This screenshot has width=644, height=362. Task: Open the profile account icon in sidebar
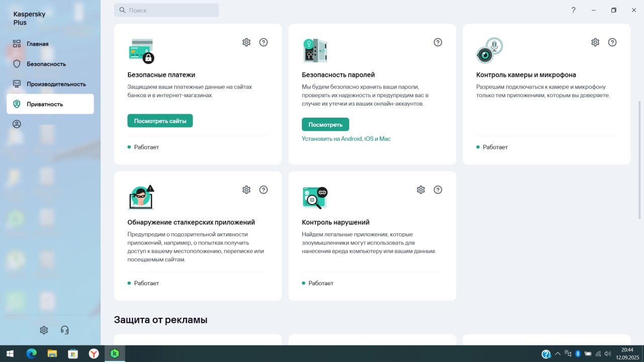[x=17, y=124]
